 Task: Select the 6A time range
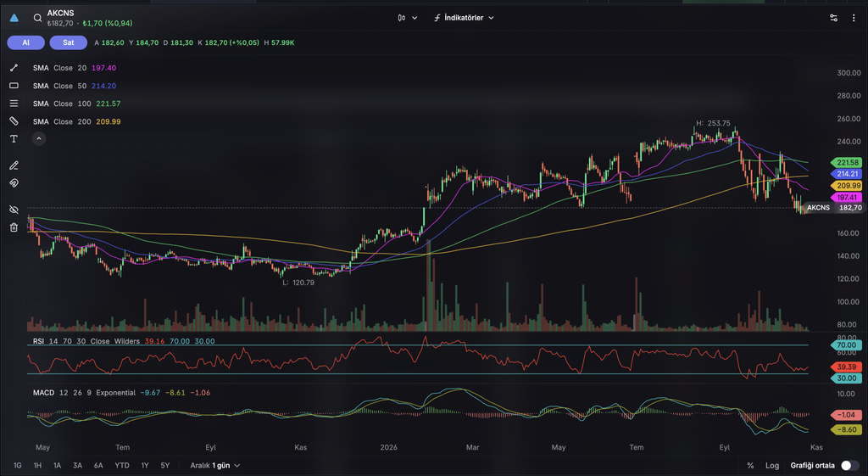point(98,466)
